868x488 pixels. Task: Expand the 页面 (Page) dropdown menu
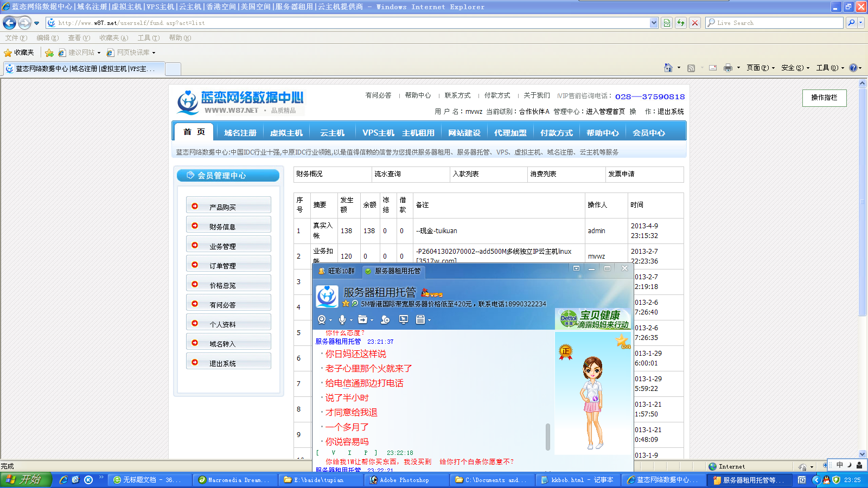tap(760, 68)
